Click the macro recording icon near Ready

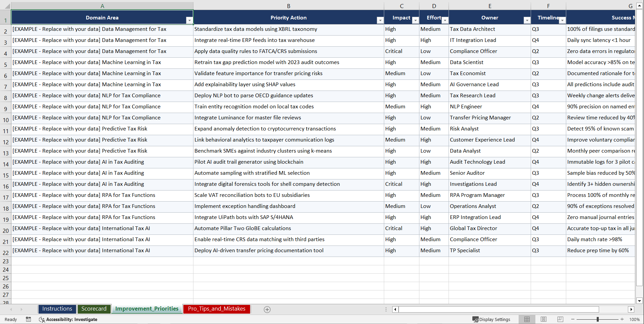(x=28, y=319)
